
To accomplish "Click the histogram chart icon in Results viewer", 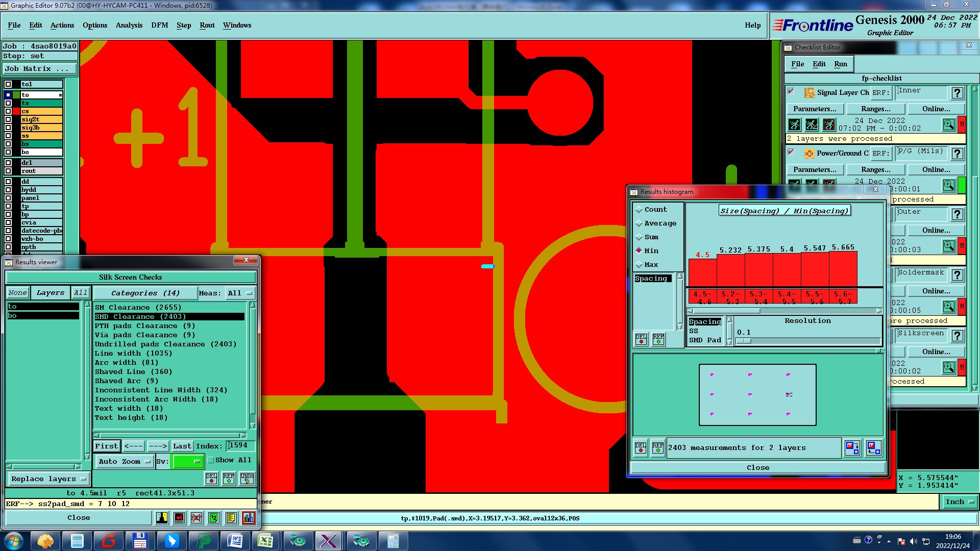I will point(248,518).
